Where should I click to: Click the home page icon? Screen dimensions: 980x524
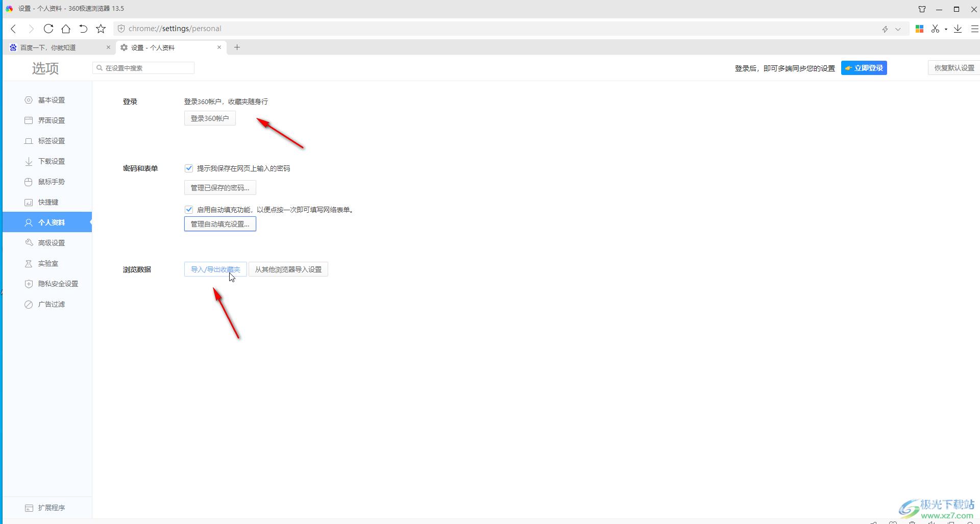click(x=66, y=29)
